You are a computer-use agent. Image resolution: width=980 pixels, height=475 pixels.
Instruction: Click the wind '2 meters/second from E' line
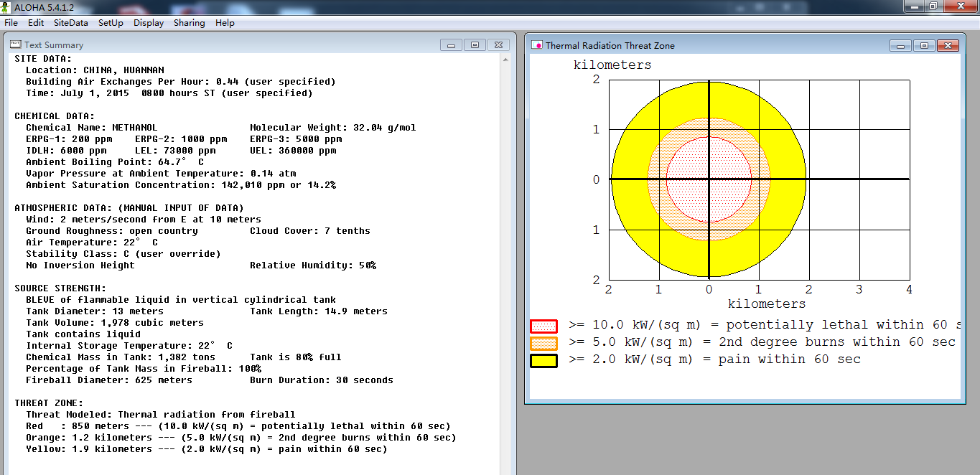144,220
